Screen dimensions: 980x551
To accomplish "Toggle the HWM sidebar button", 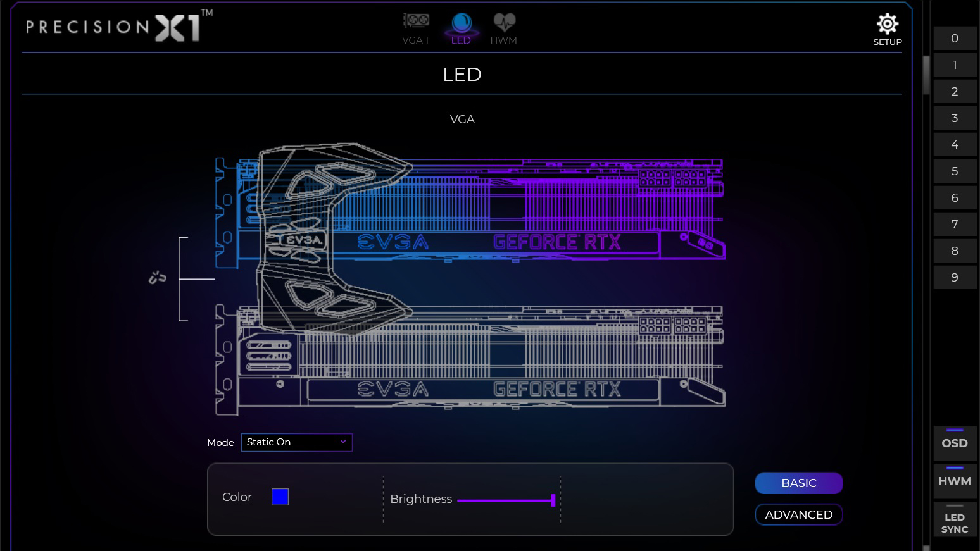I will (955, 481).
